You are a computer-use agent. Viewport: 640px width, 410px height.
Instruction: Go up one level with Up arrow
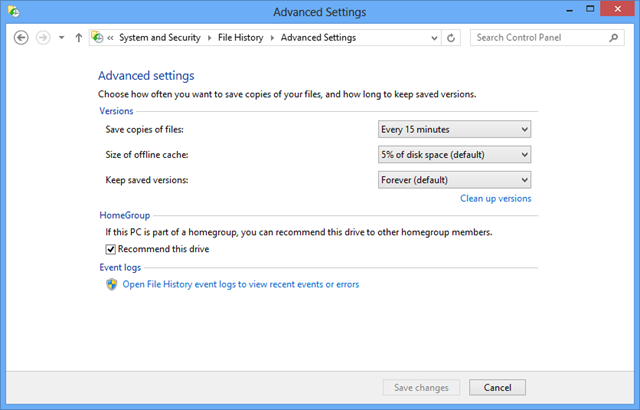79,38
